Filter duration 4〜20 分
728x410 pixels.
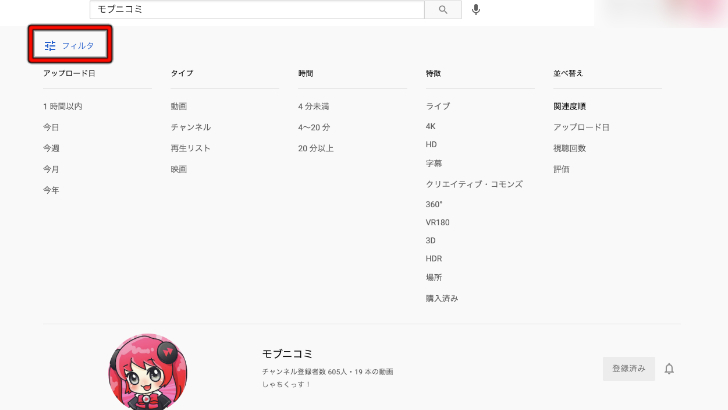click(x=314, y=127)
